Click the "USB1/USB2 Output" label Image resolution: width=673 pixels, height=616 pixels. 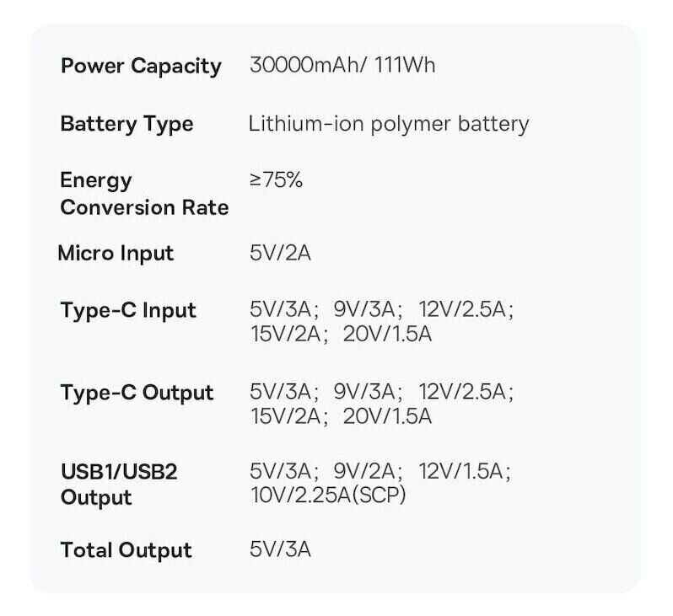point(119,485)
